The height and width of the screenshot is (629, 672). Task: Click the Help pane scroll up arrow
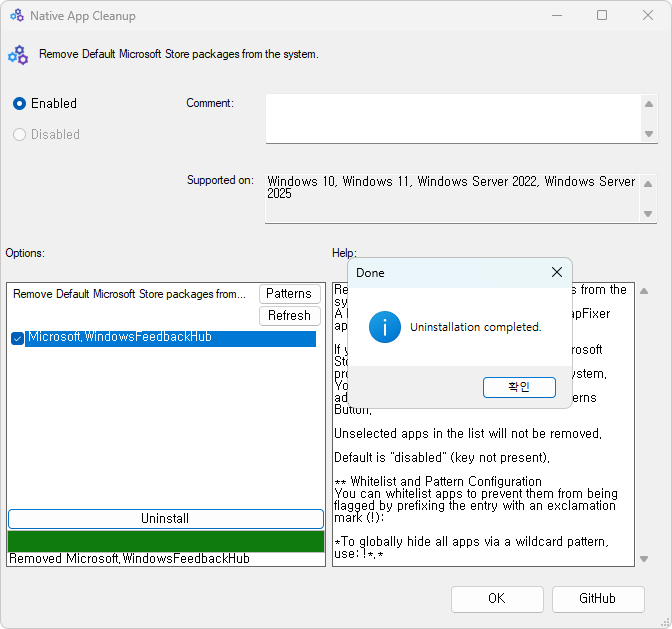coord(644,291)
